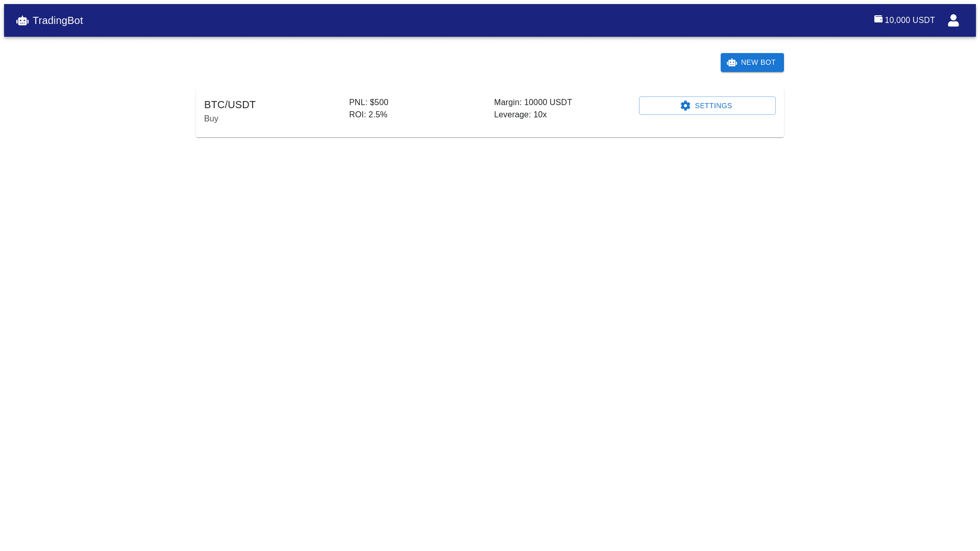Click the 10,000 USDT balance text
This screenshot has height=551, width=980.
pos(910,20)
